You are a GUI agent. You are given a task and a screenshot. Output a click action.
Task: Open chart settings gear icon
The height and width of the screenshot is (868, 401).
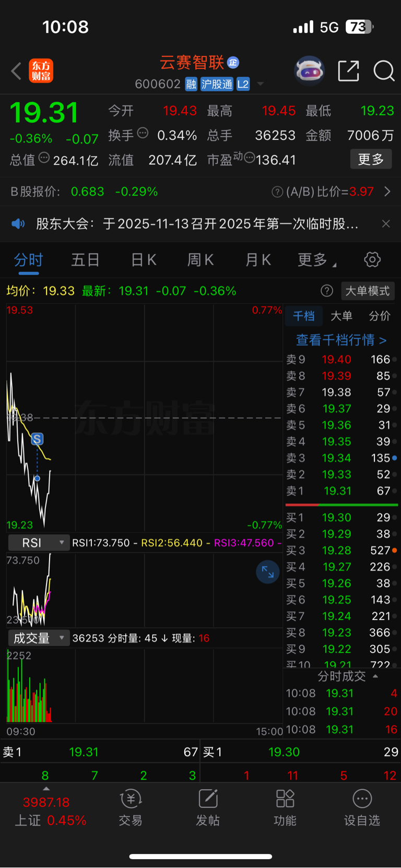pos(372,259)
